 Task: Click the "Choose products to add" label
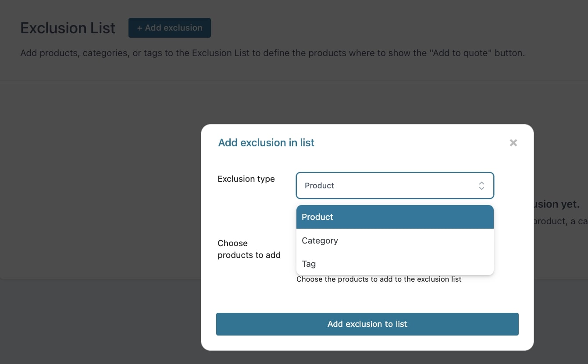[x=249, y=249]
